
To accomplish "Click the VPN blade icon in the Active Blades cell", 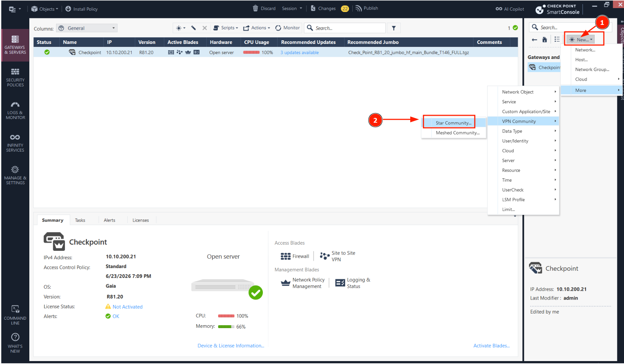I will tap(179, 52).
